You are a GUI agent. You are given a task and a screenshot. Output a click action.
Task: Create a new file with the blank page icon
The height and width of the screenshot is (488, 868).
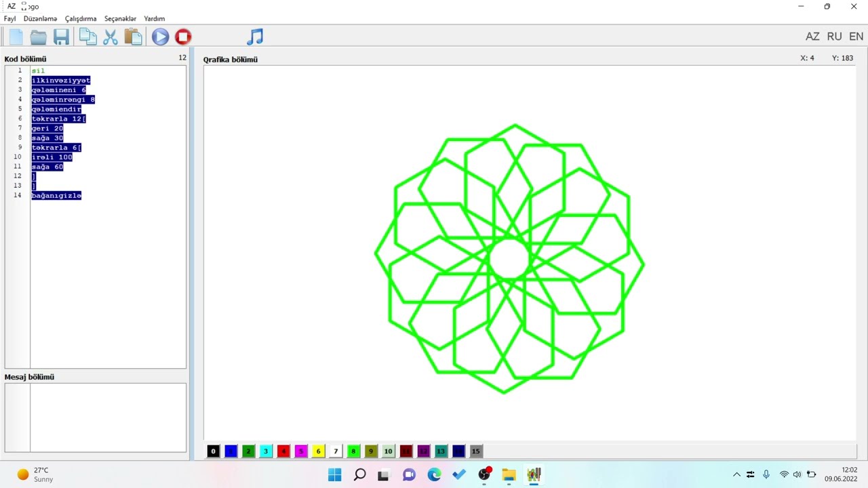15,37
